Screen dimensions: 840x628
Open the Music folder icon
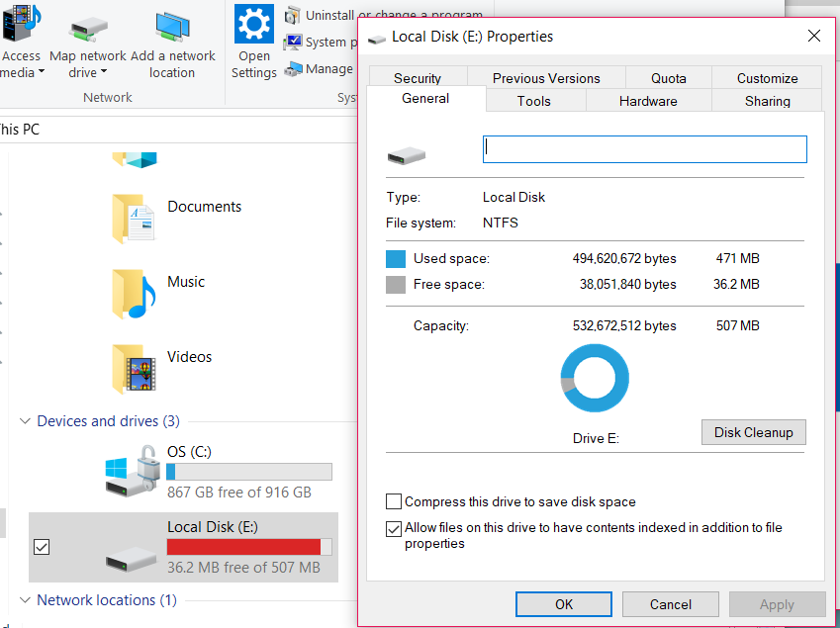click(x=134, y=294)
